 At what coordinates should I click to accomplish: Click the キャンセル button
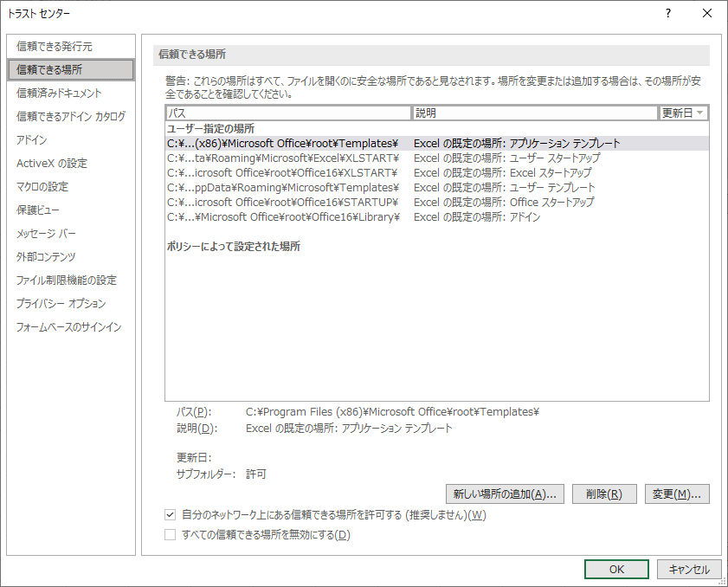pyautogui.click(x=689, y=570)
